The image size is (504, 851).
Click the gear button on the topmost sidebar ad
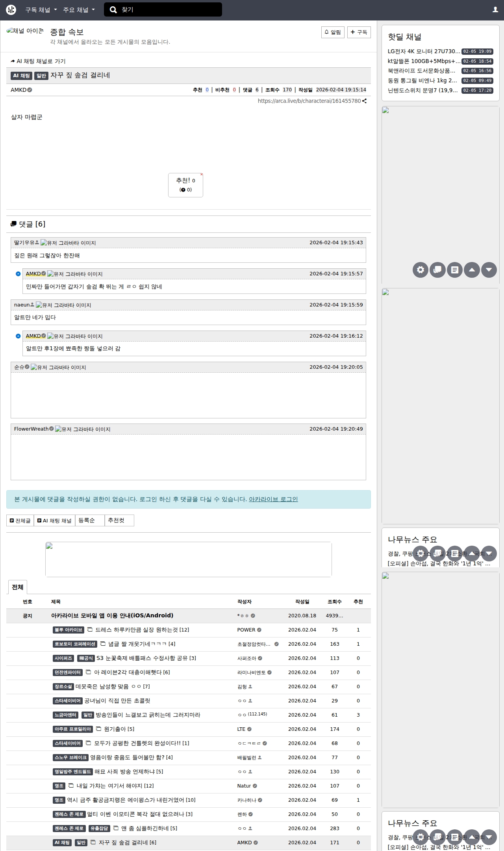tap(421, 270)
